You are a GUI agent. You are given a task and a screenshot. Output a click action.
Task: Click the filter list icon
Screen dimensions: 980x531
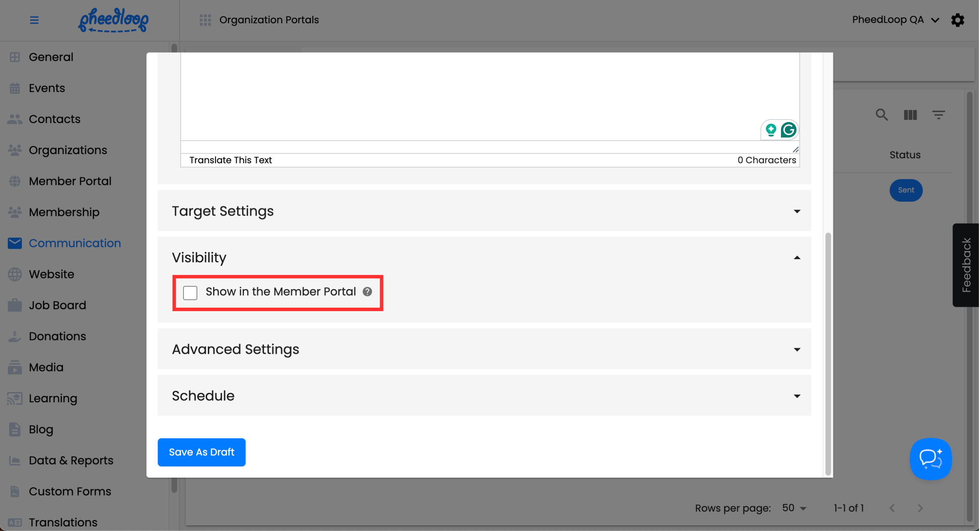938,115
